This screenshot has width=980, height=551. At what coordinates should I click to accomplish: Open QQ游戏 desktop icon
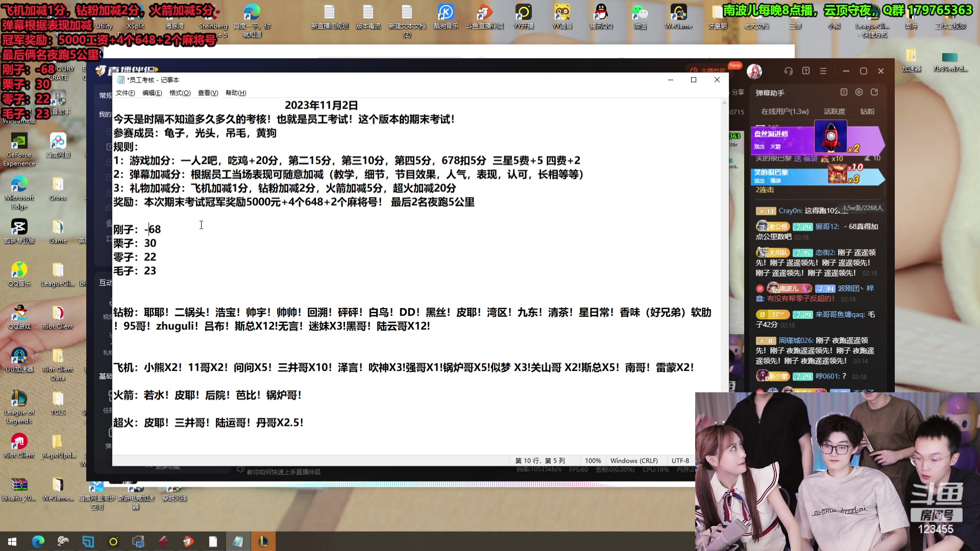click(x=19, y=317)
